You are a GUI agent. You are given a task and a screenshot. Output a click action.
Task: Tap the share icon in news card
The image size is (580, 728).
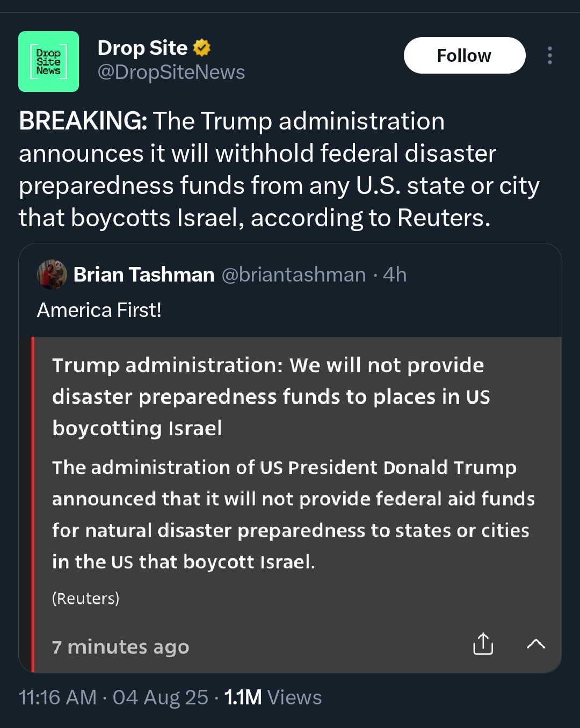click(483, 644)
